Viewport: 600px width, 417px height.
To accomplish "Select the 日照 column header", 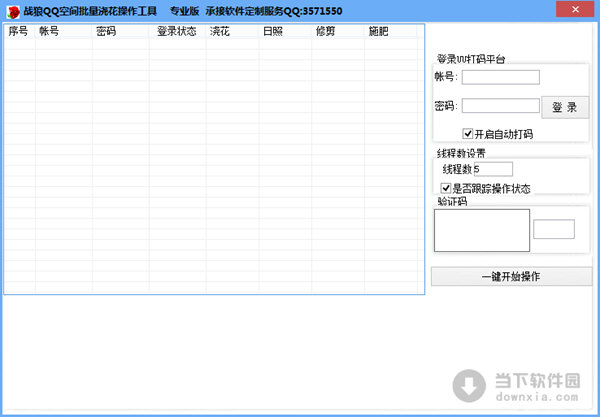I will pyautogui.click(x=285, y=31).
